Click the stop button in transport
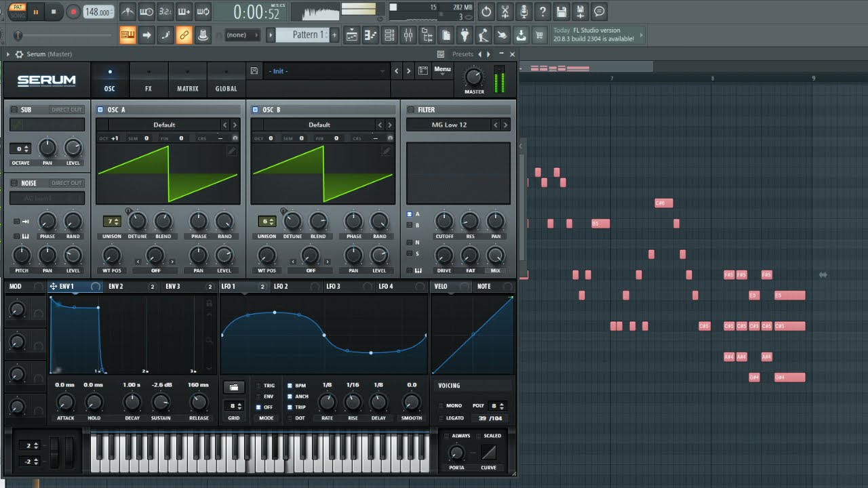 click(54, 12)
